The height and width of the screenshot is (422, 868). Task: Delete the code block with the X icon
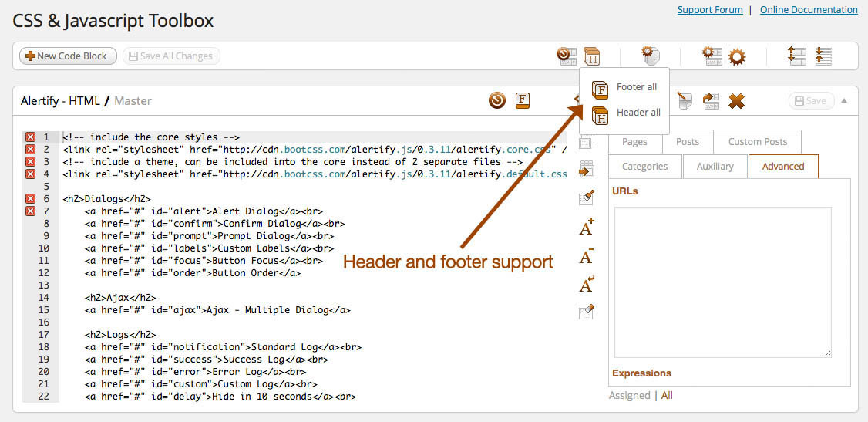pyautogui.click(x=736, y=101)
